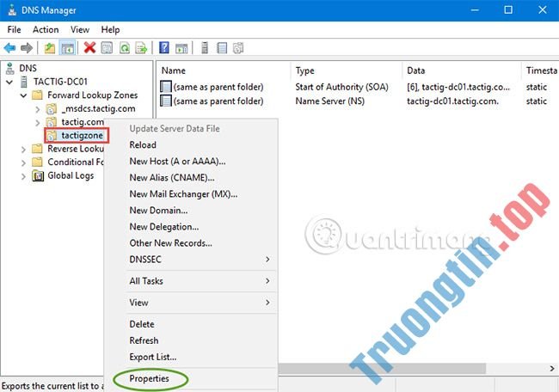Open the View menu in menu bar
The height and width of the screenshot is (392, 559).
80,29
